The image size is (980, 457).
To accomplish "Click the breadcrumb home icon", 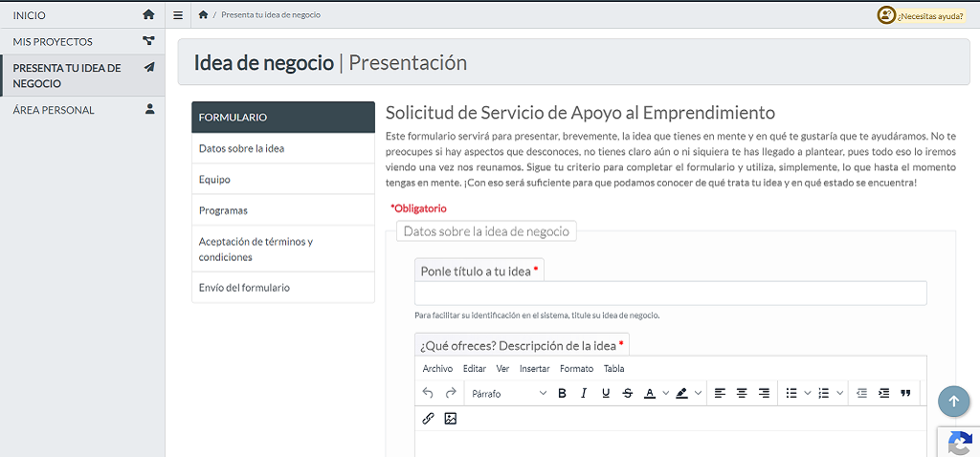I will click(x=203, y=14).
